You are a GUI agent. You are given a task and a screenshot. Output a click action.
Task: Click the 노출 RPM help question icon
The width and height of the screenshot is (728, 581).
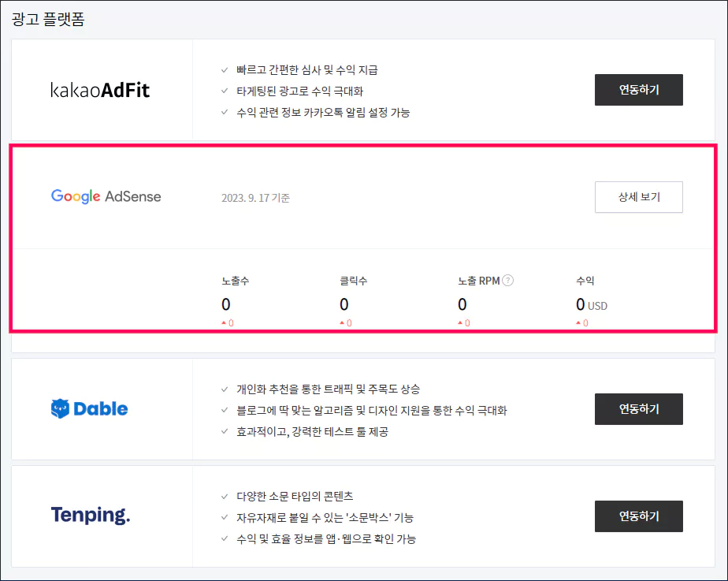tap(508, 281)
